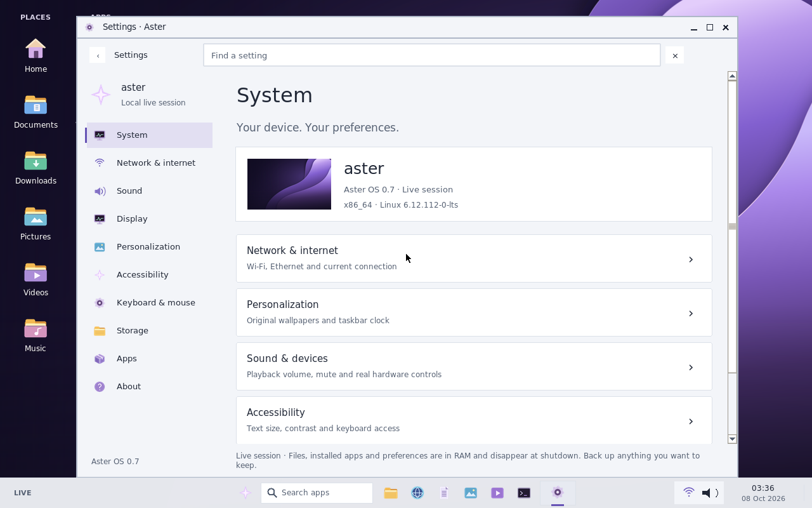Open the Home folder desktop icon

[x=36, y=55]
